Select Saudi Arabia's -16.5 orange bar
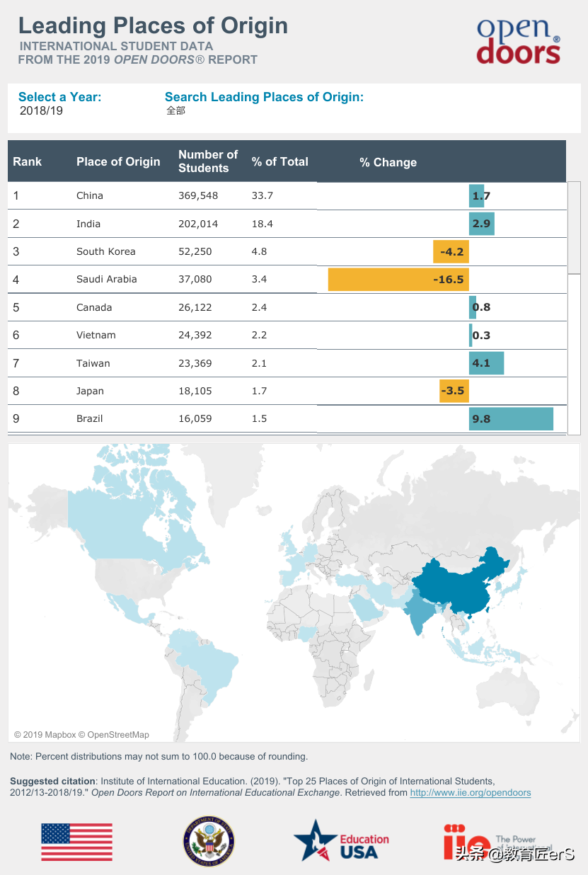 click(x=398, y=279)
